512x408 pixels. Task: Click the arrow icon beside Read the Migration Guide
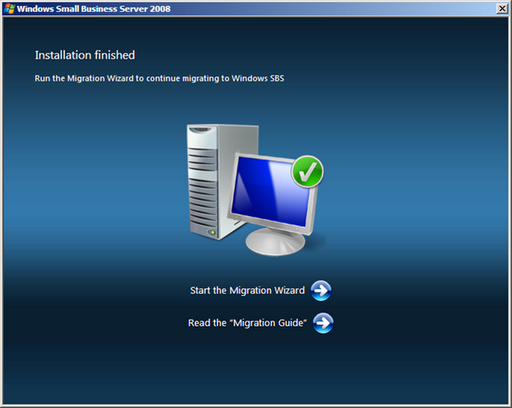click(323, 323)
